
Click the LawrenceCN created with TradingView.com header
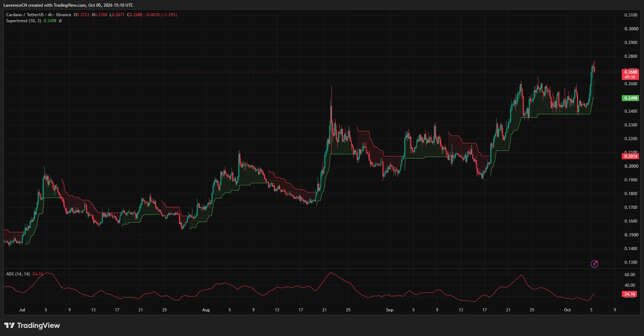pos(68,5)
